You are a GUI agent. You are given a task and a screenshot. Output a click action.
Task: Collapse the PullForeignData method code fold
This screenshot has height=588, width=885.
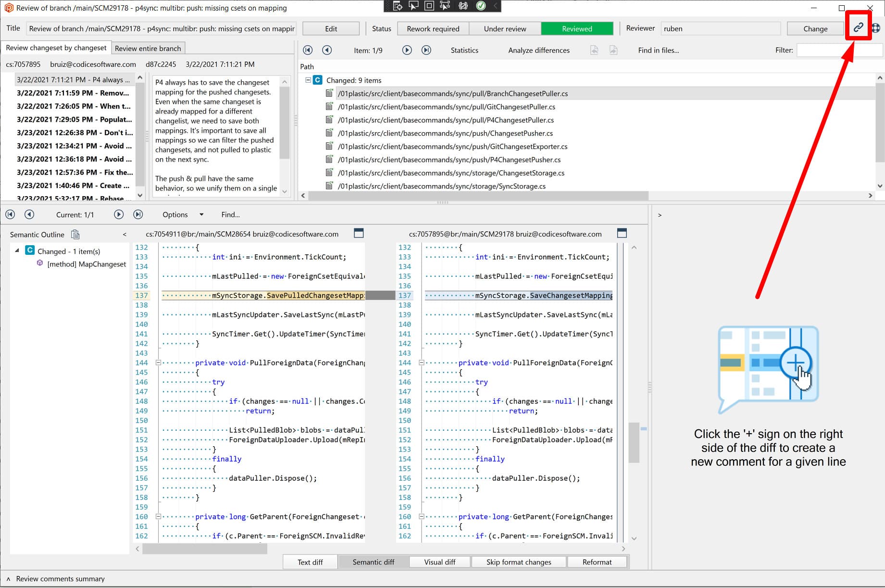click(159, 363)
